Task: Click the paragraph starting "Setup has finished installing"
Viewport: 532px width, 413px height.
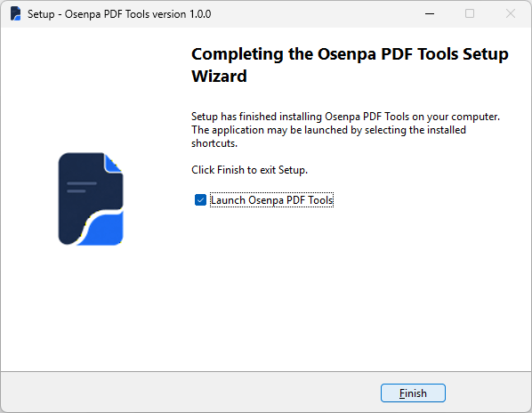Action: pos(345,130)
